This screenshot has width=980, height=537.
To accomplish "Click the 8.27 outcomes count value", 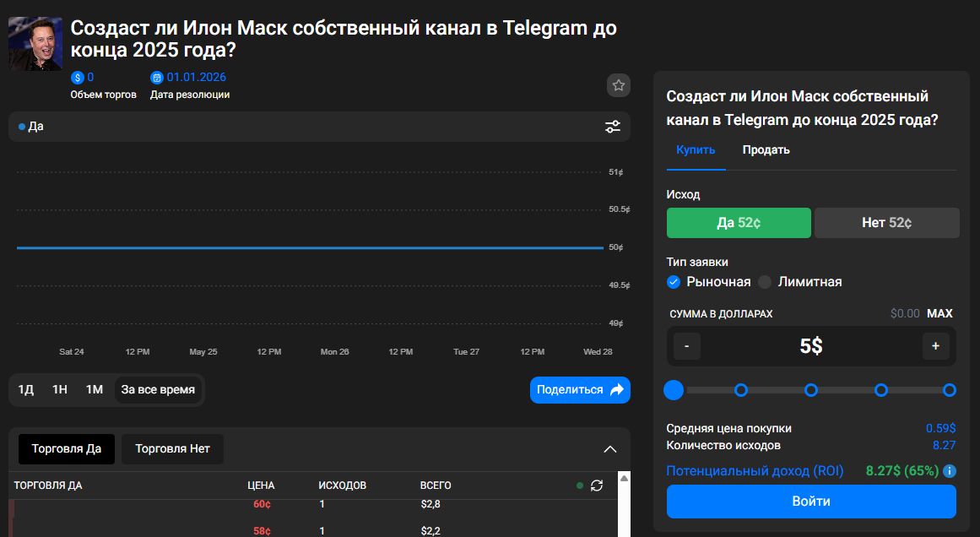I will point(944,445).
